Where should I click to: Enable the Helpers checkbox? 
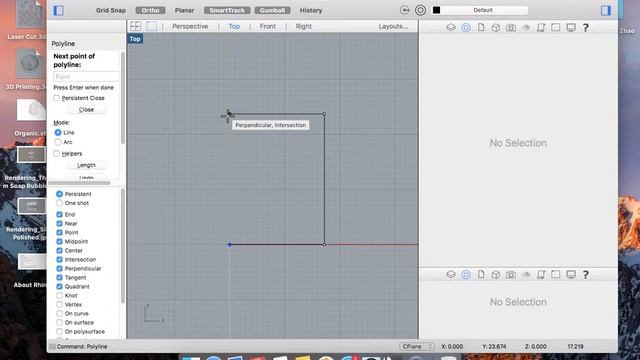[57, 153]
